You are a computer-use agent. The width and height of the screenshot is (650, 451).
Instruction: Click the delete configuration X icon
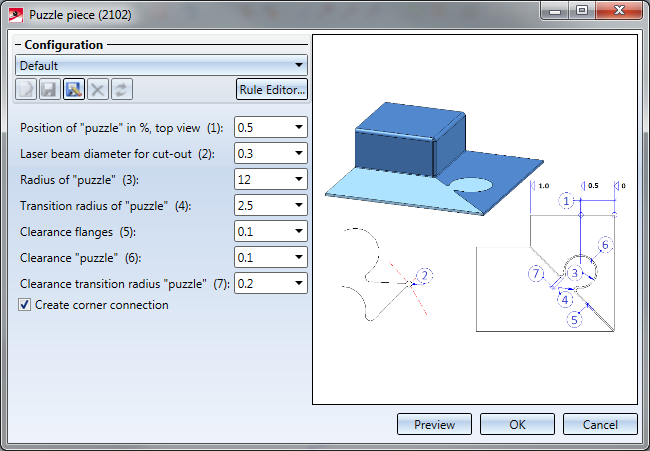[96, 89]
